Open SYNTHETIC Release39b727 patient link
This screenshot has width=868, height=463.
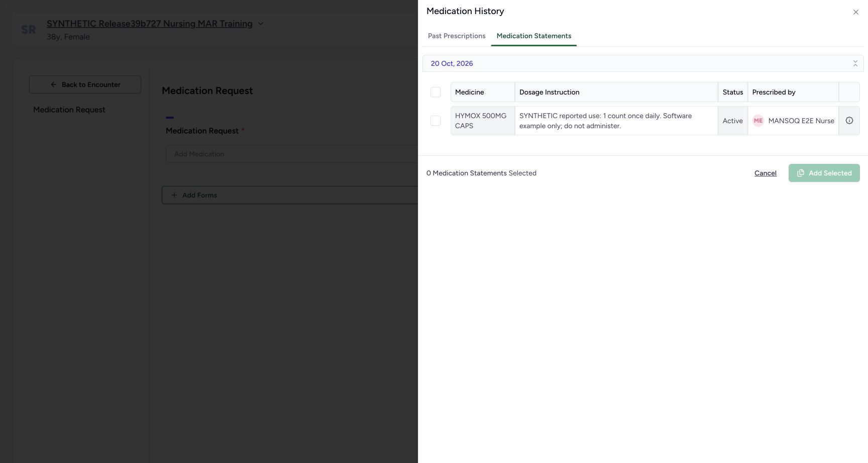(150, 24)
